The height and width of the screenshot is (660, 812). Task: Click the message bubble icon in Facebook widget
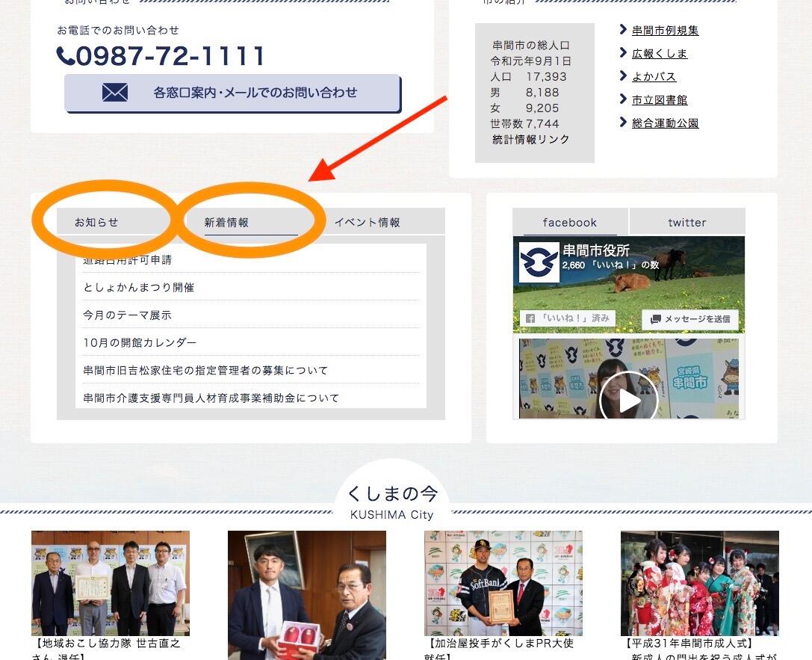pyautogui.click(x=656, y=319)
